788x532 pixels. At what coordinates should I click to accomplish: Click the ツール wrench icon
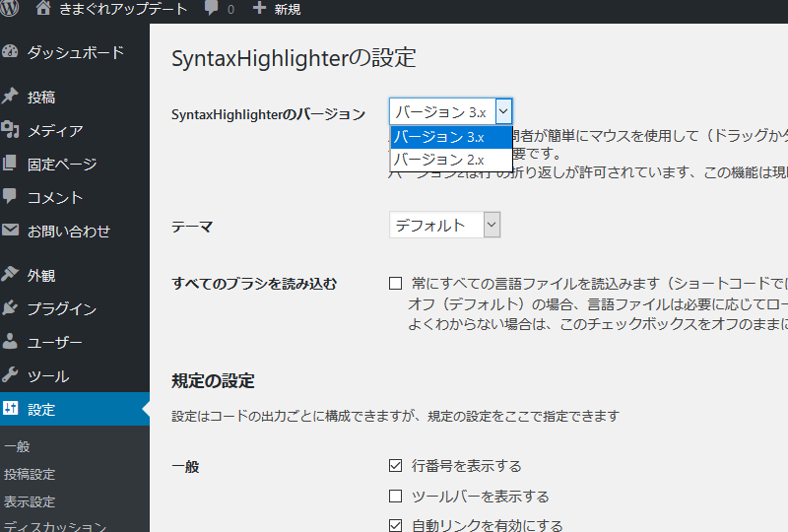tap(10, 374)
